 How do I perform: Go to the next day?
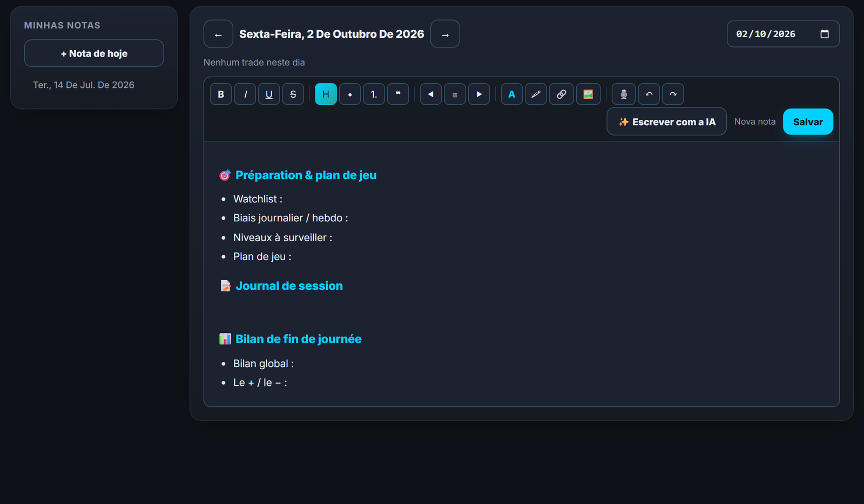[445, 34]
